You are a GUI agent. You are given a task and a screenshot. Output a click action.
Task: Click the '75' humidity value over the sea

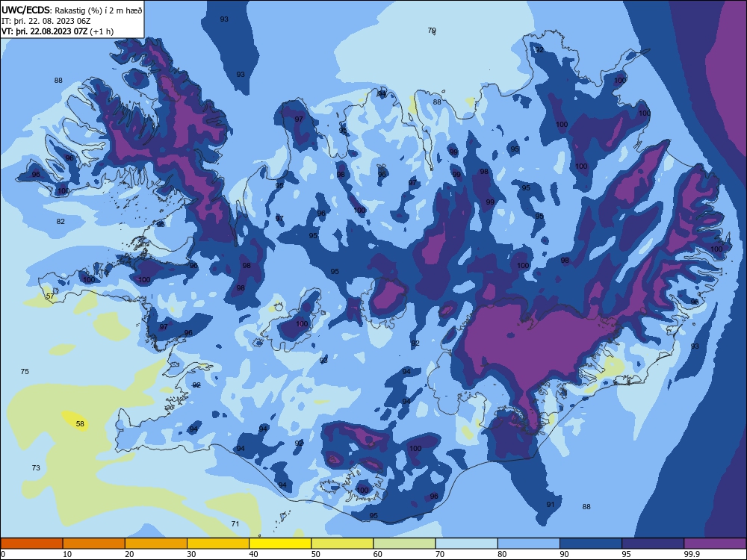point(25,371)
